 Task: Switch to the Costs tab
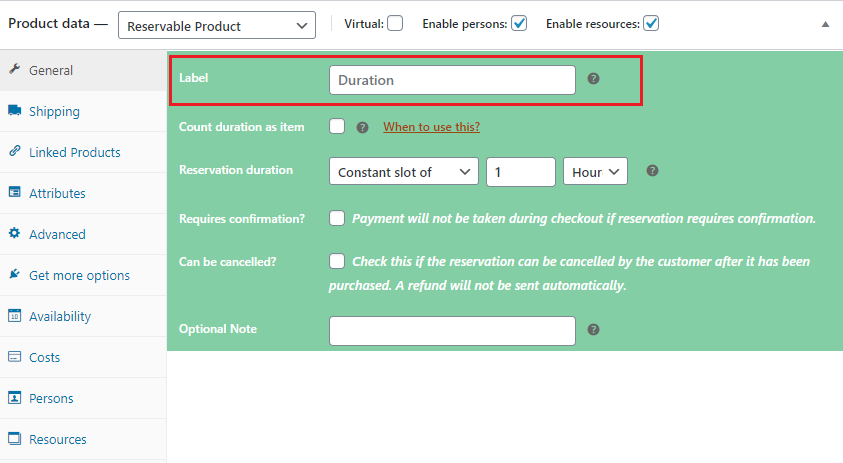pyautogui.click(x=44, y=357)
